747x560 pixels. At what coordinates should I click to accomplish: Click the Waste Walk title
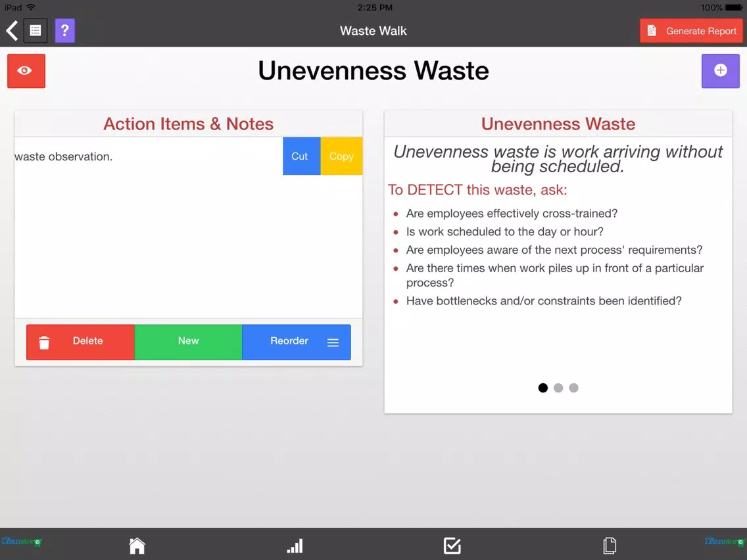click(373, 31)
